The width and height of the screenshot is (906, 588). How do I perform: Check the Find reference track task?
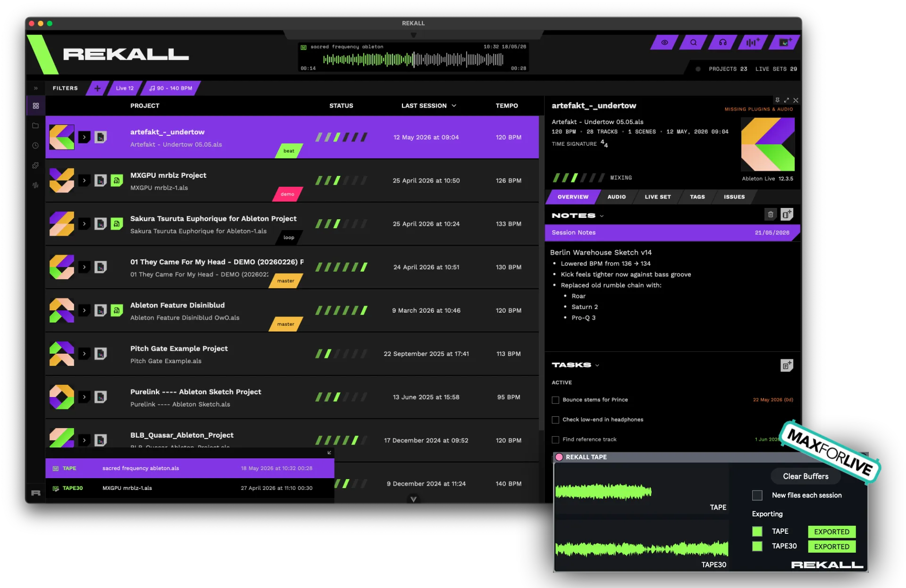click(x=555, y=440)
